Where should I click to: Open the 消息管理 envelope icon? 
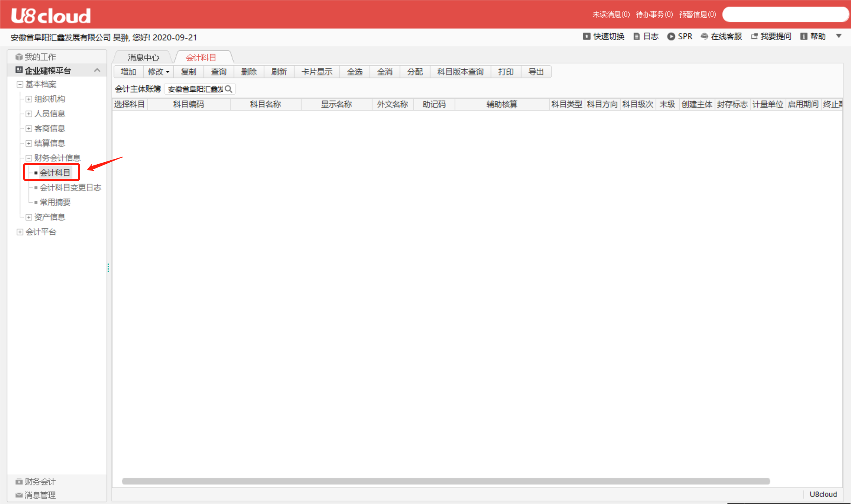[x=19, y=495]
